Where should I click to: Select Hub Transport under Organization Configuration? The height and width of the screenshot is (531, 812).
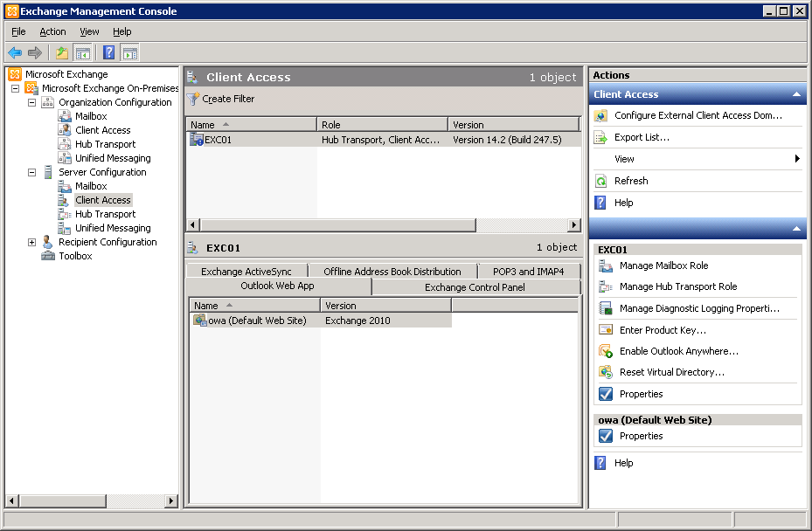(105, 144)
